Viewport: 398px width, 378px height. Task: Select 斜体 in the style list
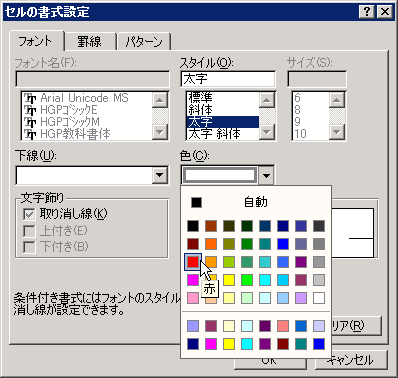tap(223, 110)
